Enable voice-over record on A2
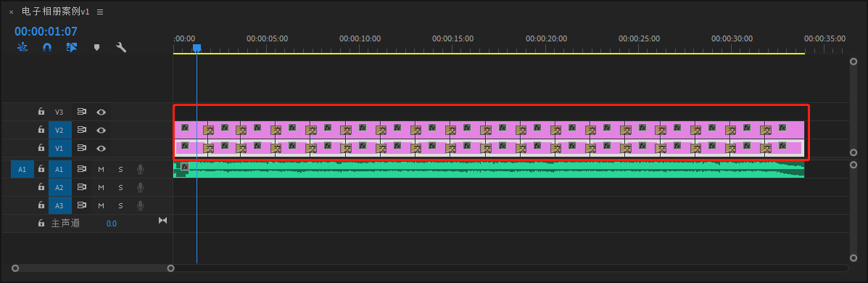The width and height of the screenshot is (868, 283). pyautogui.click(x=141, y=187)
